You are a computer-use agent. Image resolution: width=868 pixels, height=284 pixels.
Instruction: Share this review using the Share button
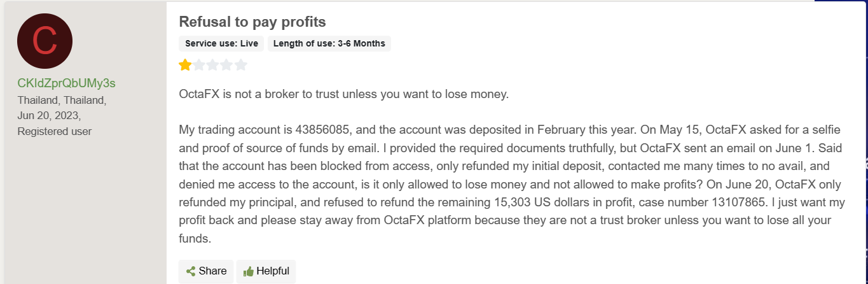click(x=206, y=271)
